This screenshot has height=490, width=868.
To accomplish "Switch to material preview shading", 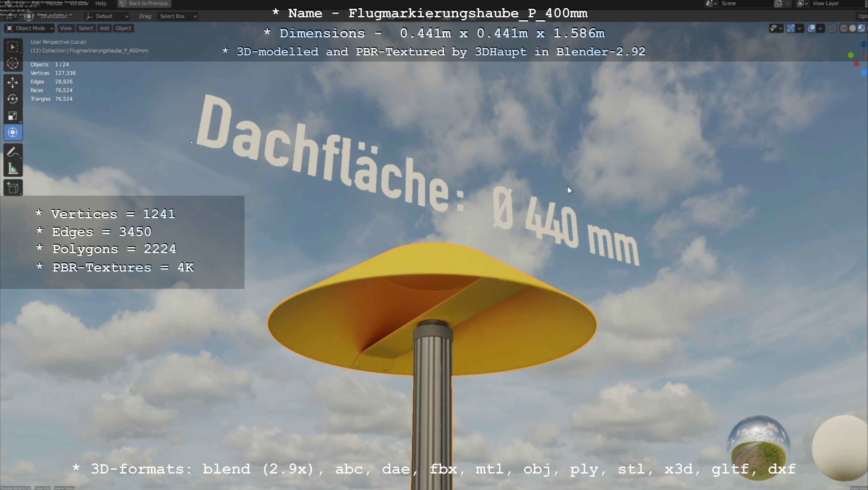I will (x=861, y=28).
